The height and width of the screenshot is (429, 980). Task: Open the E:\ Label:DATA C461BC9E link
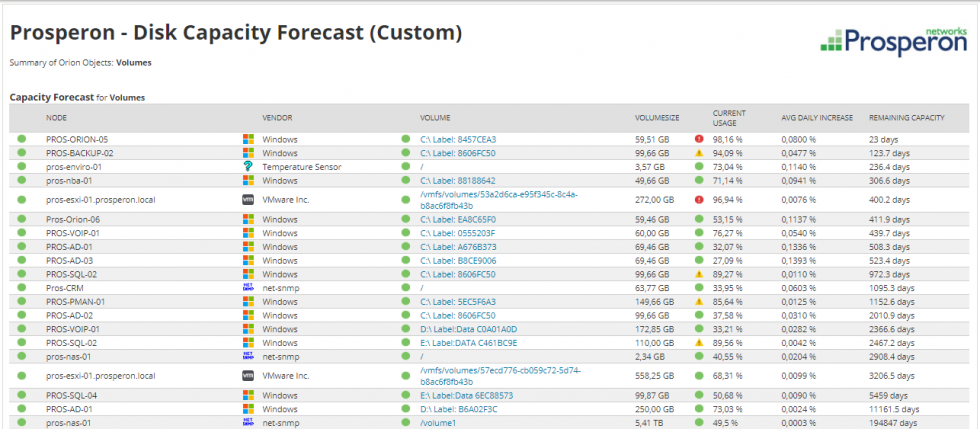coord(468,343)
